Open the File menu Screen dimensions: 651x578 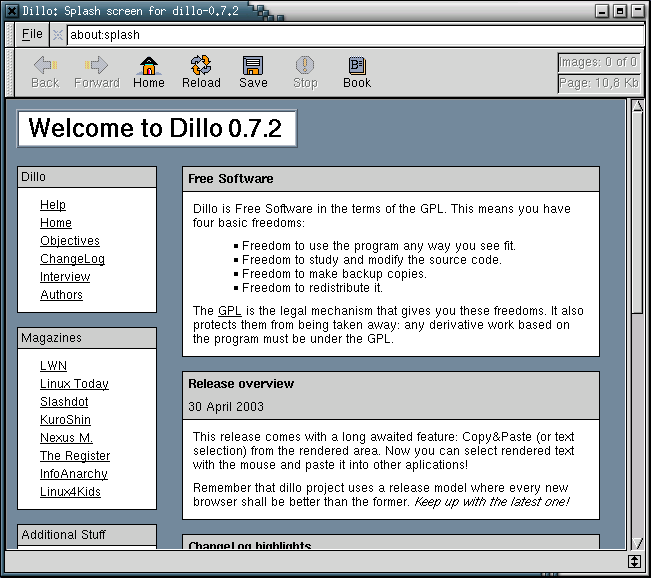pyautogui.click(x=32, y=34)
